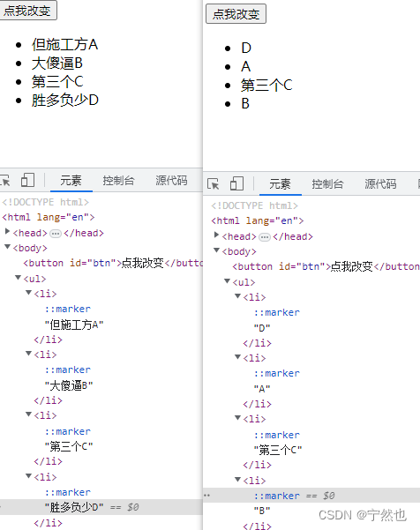Image resolution: width=420 pixels, height=530 pixels.
Task: Click head ellipsis badge in right DevTools
Action: tap(265, 237)
